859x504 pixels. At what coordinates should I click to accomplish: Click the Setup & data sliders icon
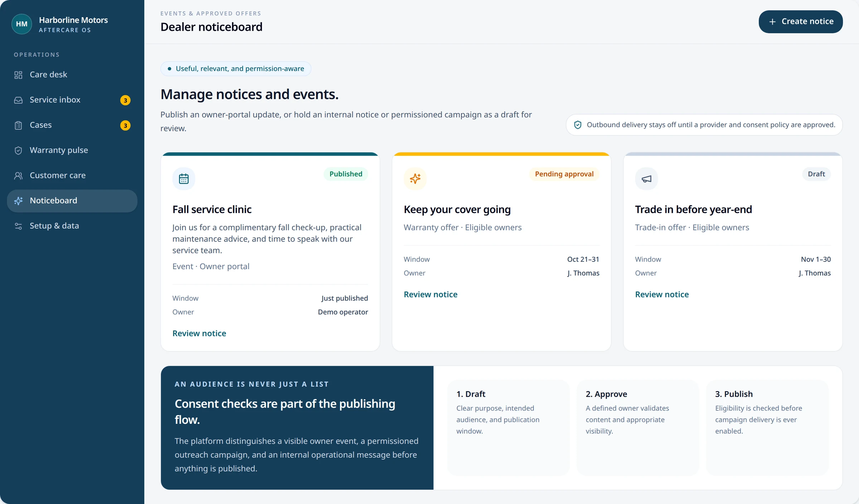coord(18,226)
